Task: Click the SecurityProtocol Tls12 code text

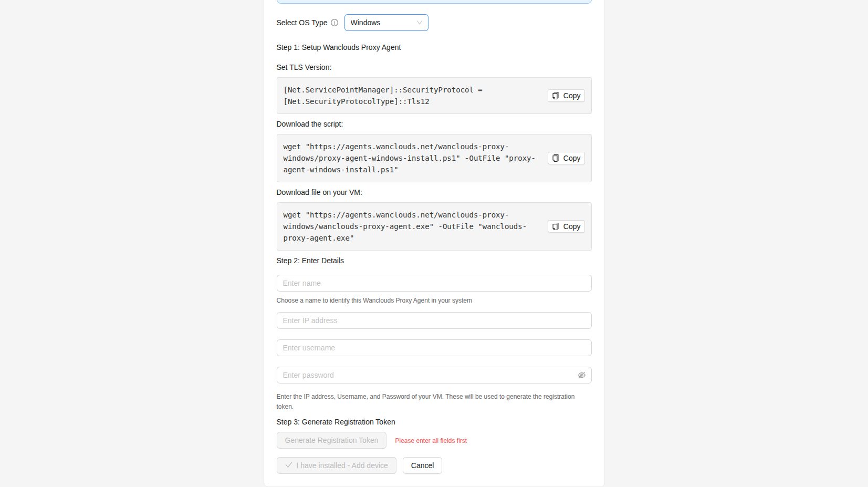Action: pyautogui.click(x=382, y=96)
